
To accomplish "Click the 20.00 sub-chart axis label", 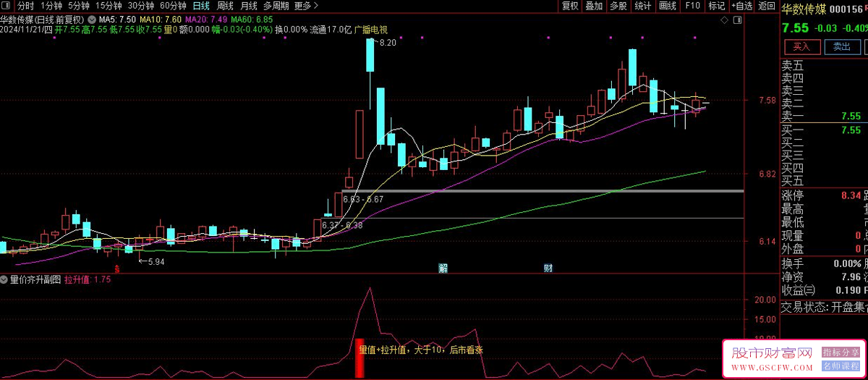I will pyautogui.click(x=765, y=299).
